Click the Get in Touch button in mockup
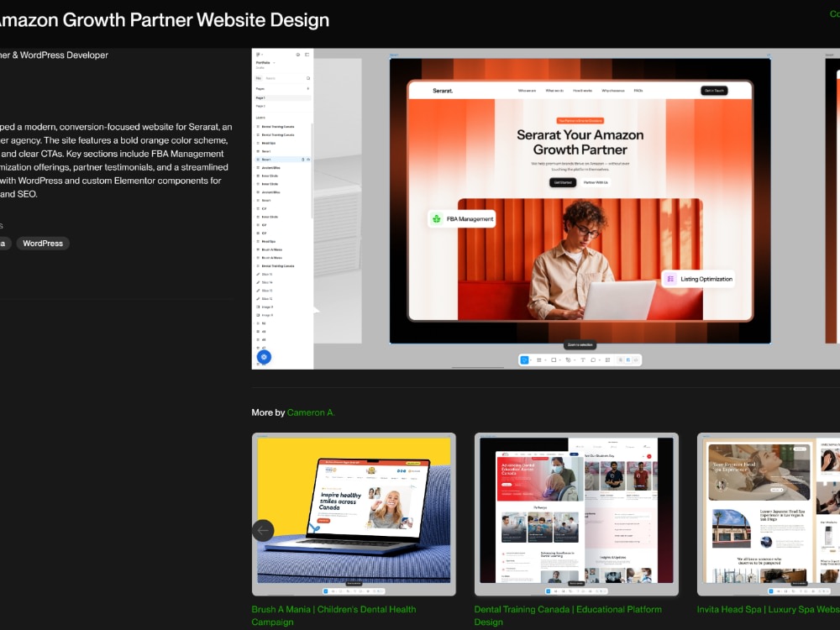 pos(714,91)
